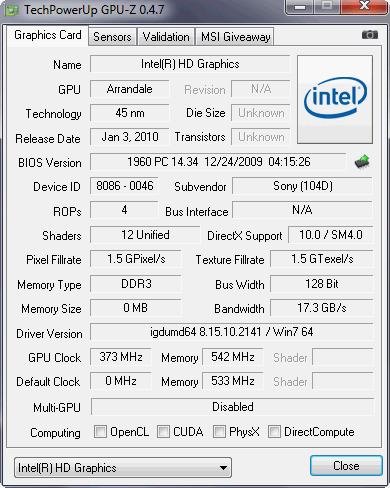Switch to the MSI Giveaway tab
390x488 pixels.
click(235, 37)
